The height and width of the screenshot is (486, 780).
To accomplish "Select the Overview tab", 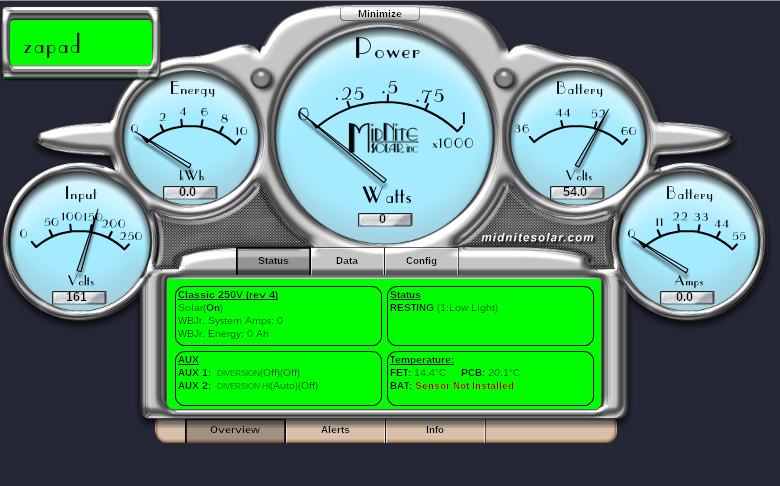I will pos(235,430).
